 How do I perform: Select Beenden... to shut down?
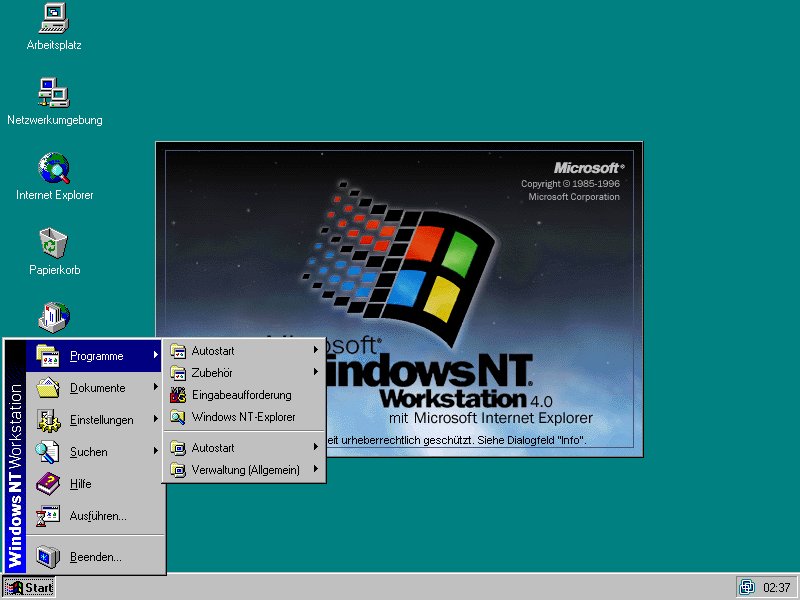coord(95,557)
